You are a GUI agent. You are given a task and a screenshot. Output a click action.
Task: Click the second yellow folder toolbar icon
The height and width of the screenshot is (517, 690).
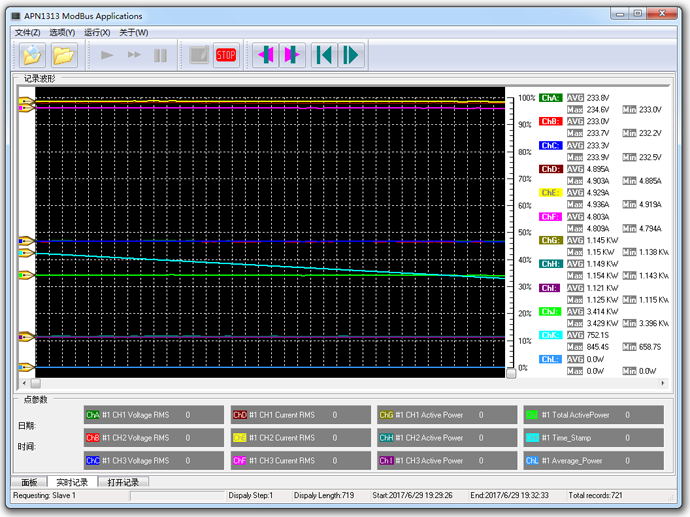64,55
